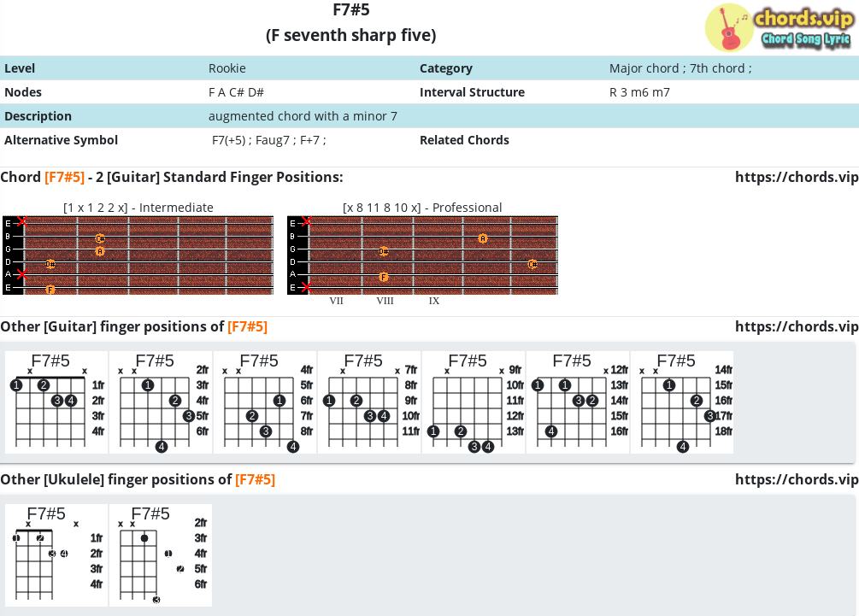Select the Professional fretboard diagram

422,255
